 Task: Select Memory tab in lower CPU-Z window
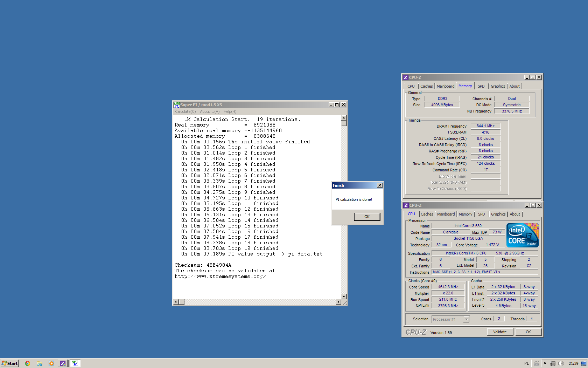[x=465, y=214]
